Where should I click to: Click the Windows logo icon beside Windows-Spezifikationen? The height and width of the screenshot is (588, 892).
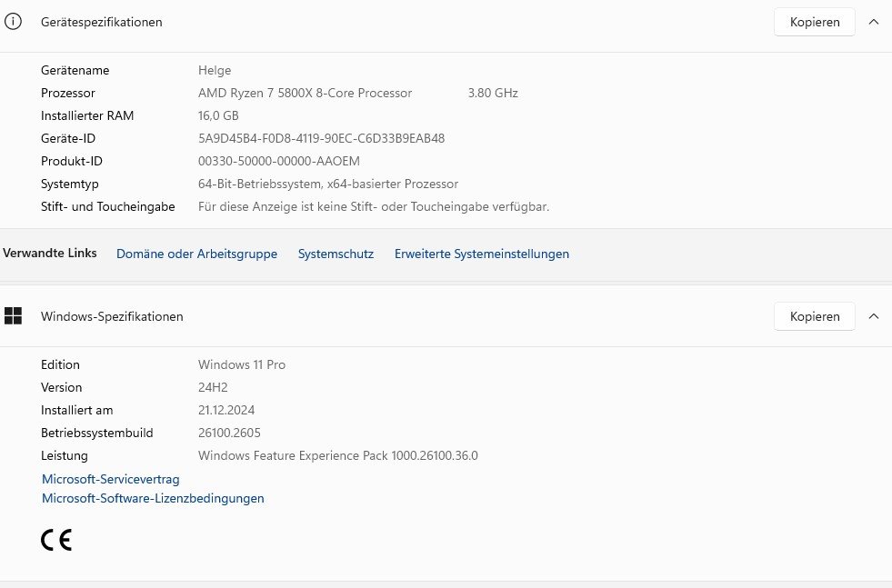(13, 315)
